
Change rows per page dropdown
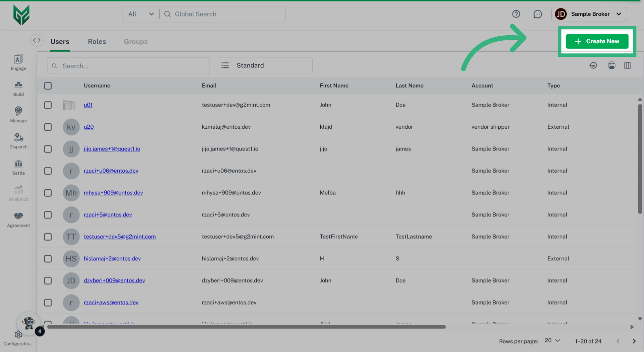pos(552,341)
